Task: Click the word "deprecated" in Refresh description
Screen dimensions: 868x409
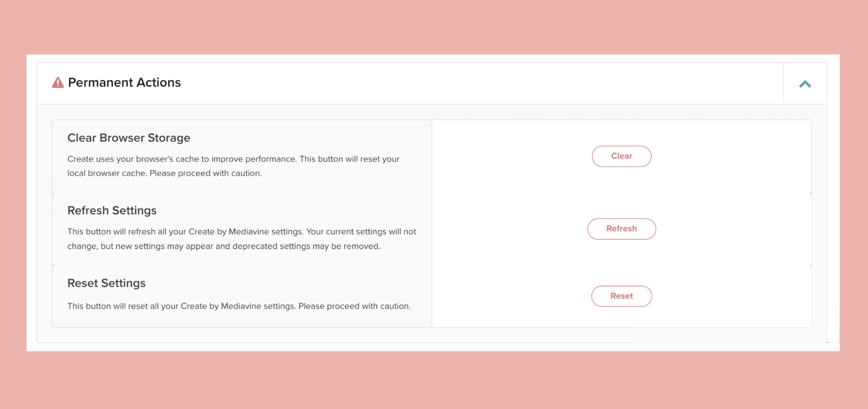Action: pyautogui.click(x=255, y=246)
